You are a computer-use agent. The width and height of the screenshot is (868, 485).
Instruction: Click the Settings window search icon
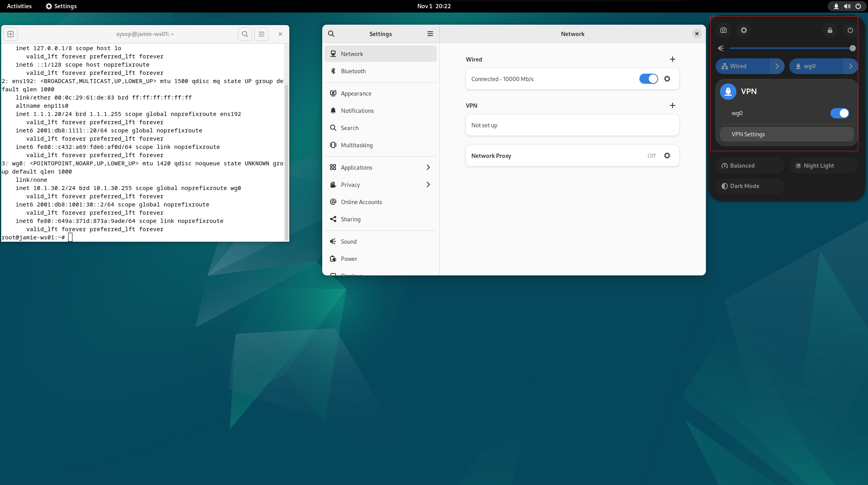point(331,34)
